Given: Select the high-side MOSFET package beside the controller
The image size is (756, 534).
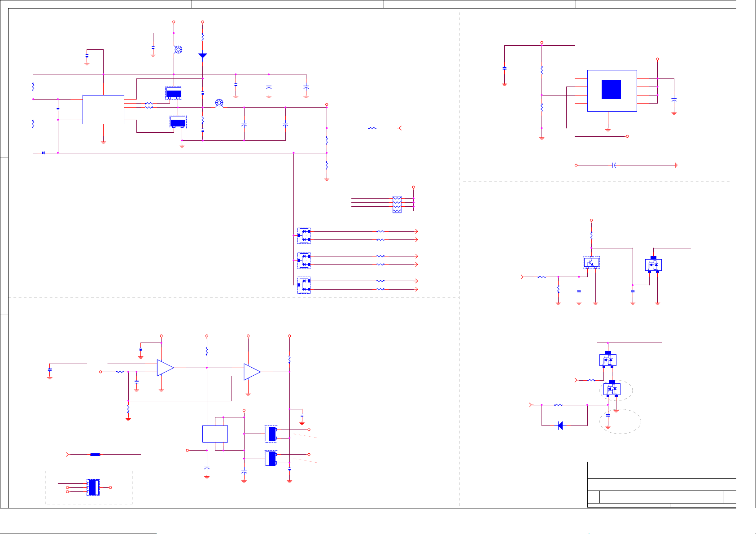Looking at the screenshot, I should point(174,93).
